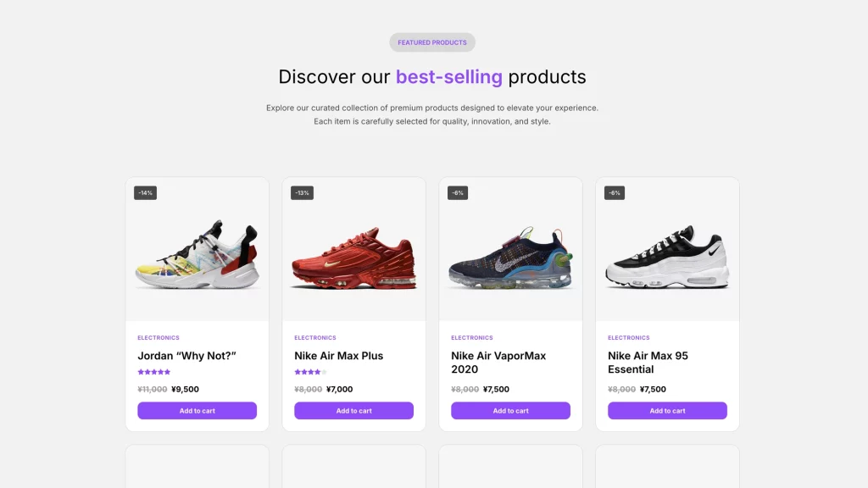The width and height of the screenshot is (868, 488).
Task: Click the -13% discount badge
Action: tap(302, 193)
